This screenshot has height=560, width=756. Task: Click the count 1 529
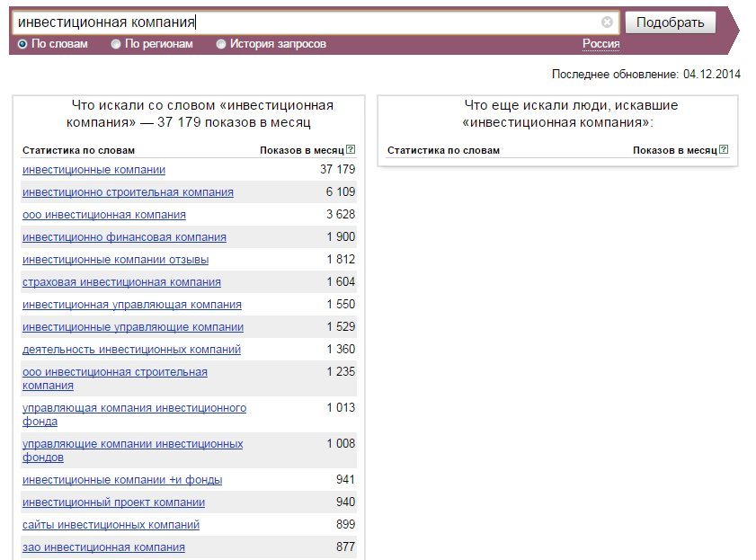coord(341,327)
